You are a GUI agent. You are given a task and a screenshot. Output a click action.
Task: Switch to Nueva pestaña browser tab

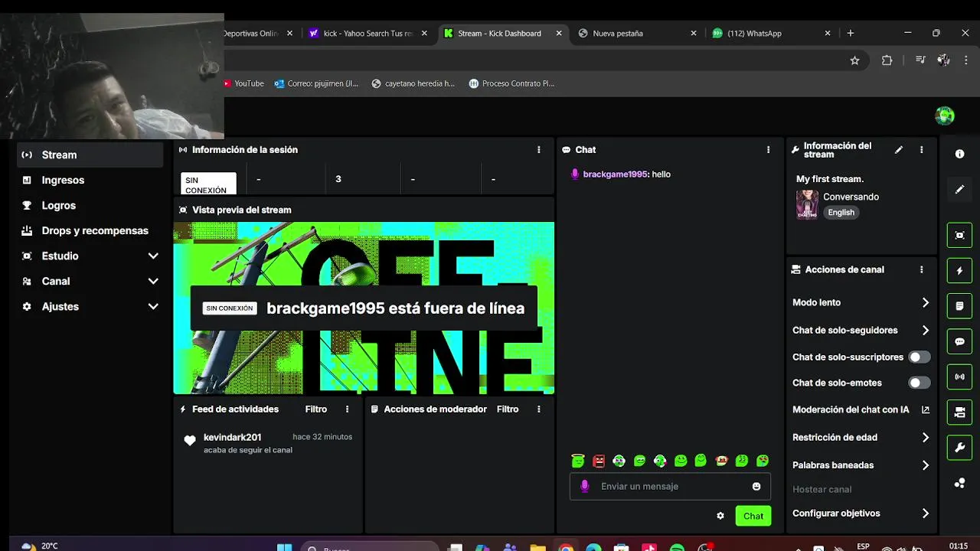pyautogui.click(x=637, y=34)
